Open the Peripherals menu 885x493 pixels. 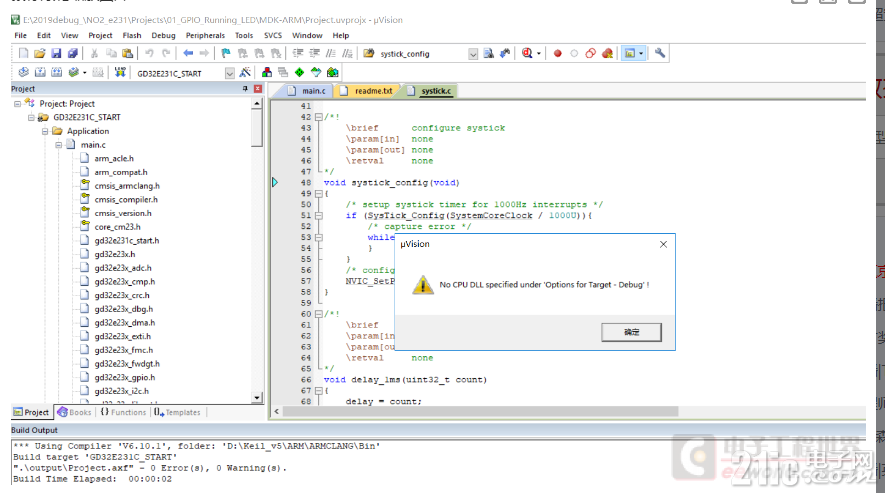(205, 35)
